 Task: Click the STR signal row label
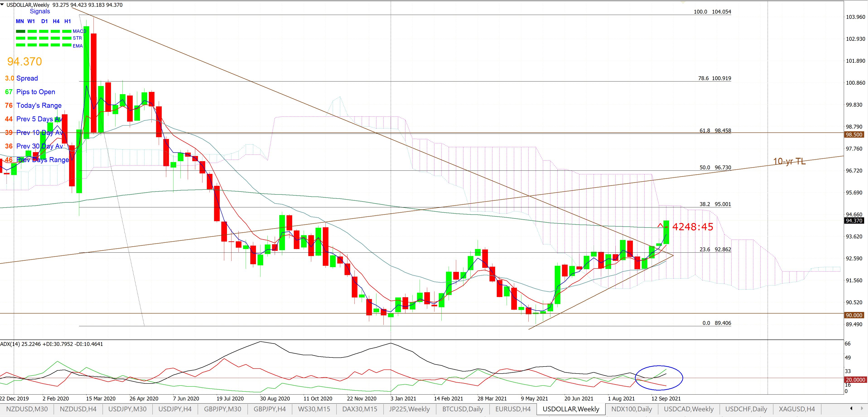pyautogui.click(x=77, y=38)
